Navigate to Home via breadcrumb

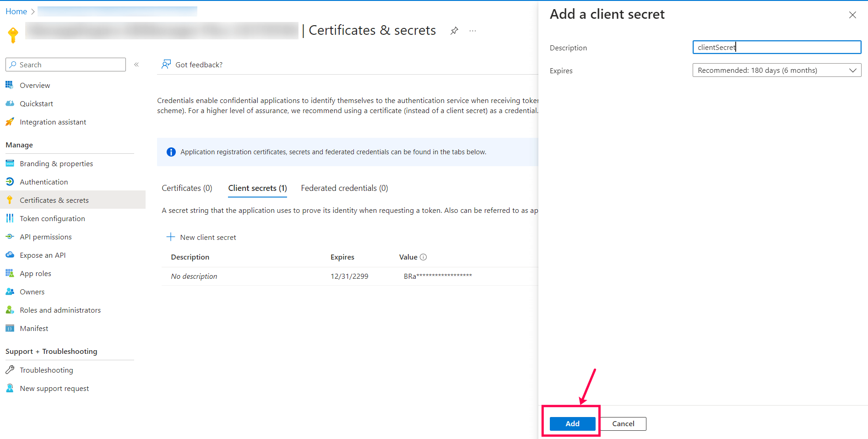click(16, 11)
